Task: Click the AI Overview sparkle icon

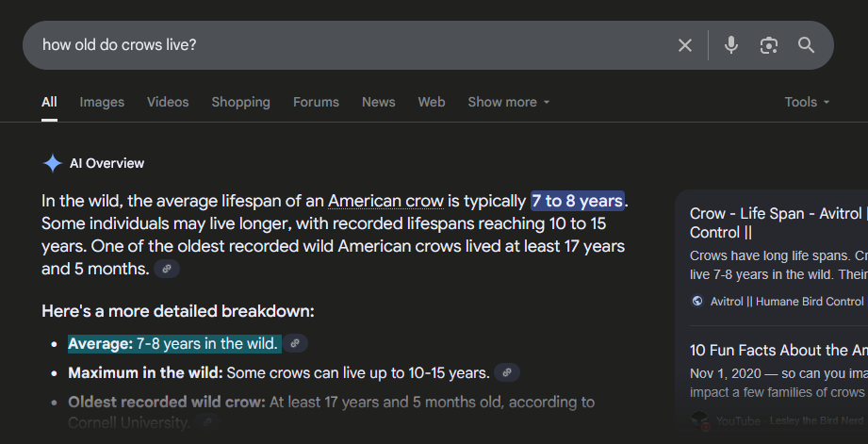Action: (x=53, y=163)
